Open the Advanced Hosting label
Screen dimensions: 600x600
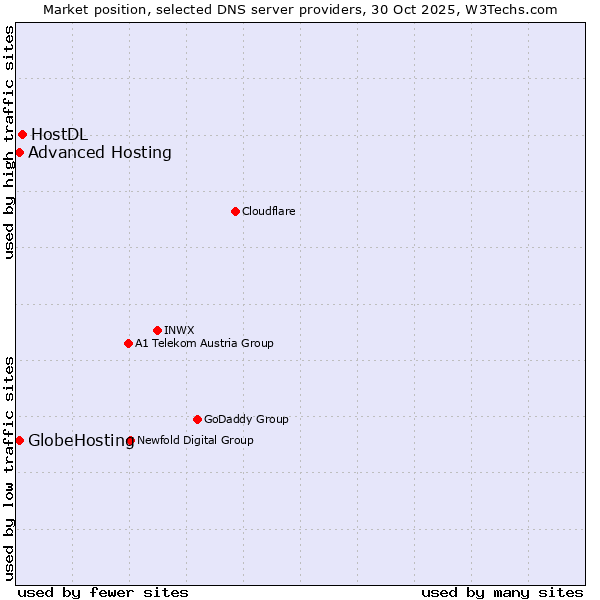(x=100, y=152)
